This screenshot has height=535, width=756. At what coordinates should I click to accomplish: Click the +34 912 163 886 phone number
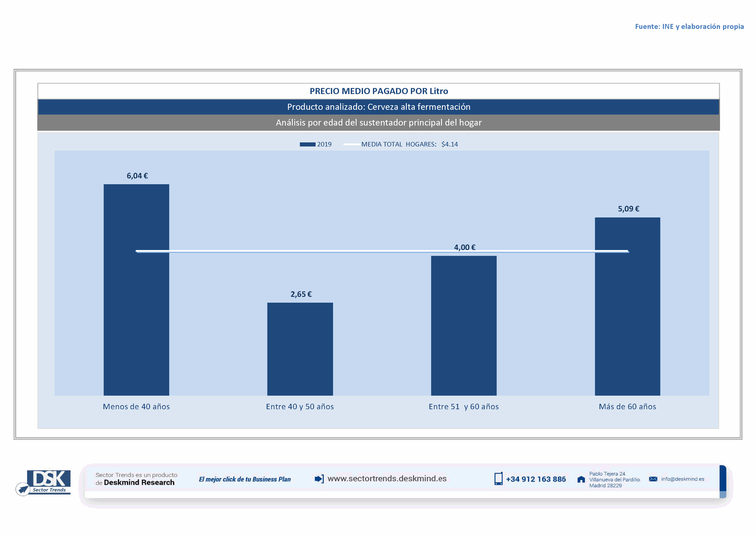point(536,479)
